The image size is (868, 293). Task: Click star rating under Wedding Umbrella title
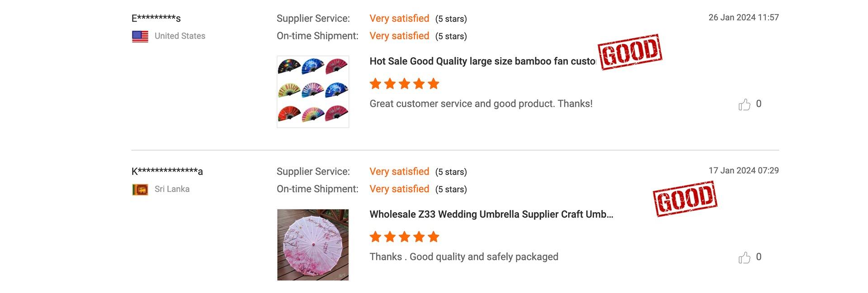click(x=404, y=237)
